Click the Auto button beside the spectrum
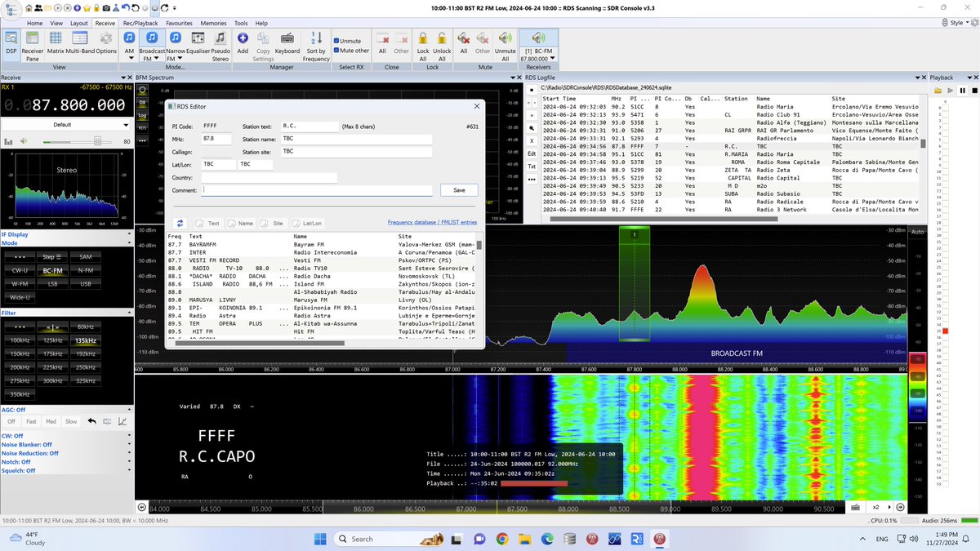This screenshot has height=551, width=980. pyautogui.click(x=916, y=233)
